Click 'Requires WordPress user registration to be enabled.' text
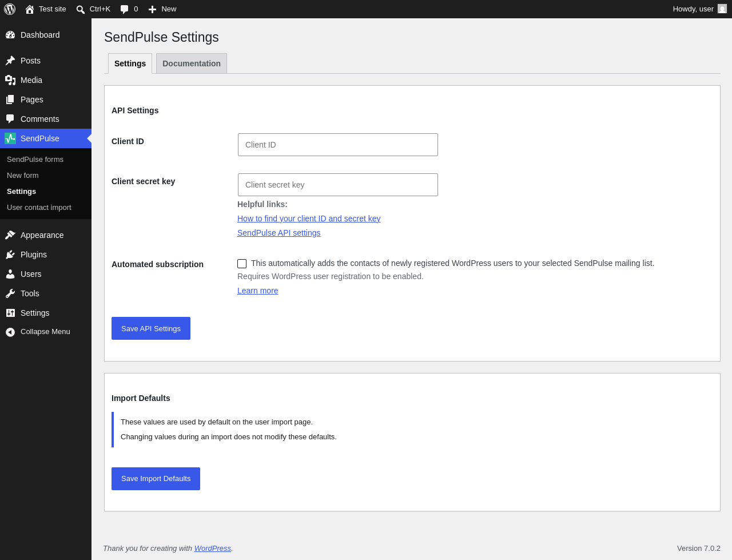 point(331,276)
